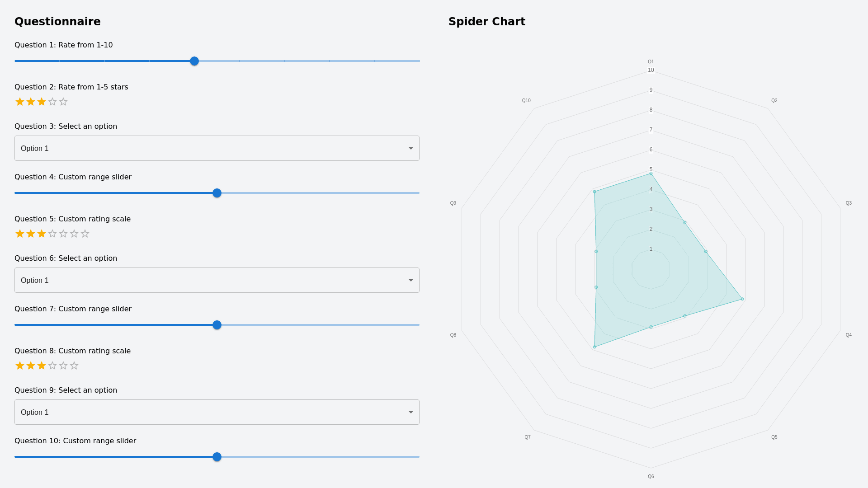The image size is (868, 488).
Task: Click the Question 7 range slider handle
Action: (x=217, y=325)
